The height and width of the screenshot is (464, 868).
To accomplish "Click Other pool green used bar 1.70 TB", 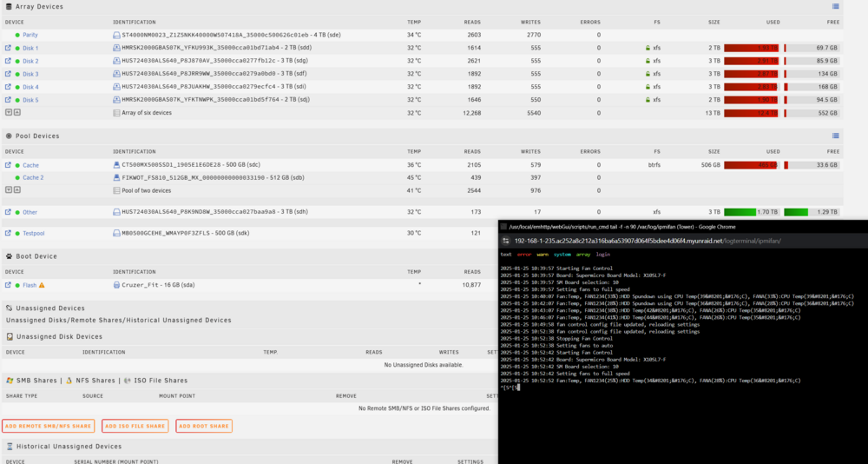I will [751, 212].
